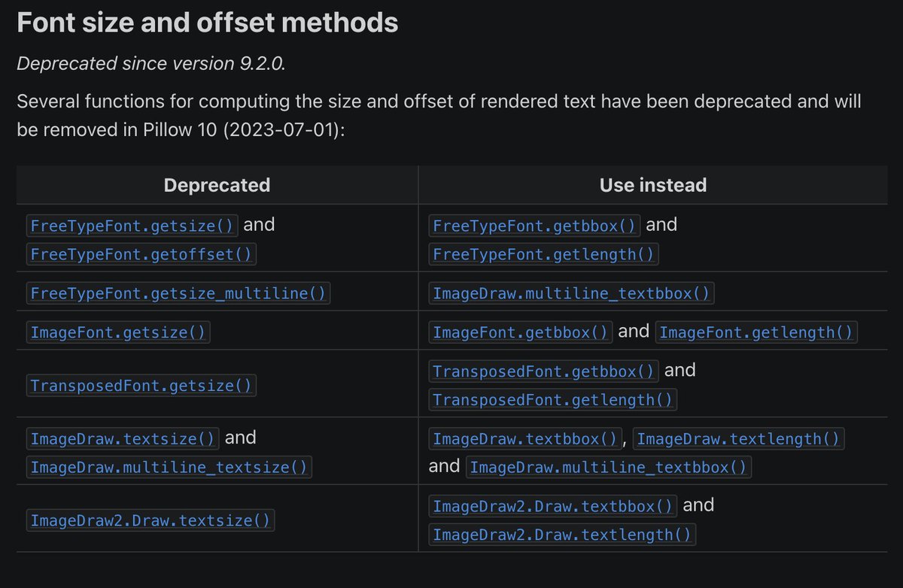Open the ImageDraw2.Draw.textsize() link
The width and height of the screenshot is (903, 588).
pyautogui.click(x=150, y=520)
